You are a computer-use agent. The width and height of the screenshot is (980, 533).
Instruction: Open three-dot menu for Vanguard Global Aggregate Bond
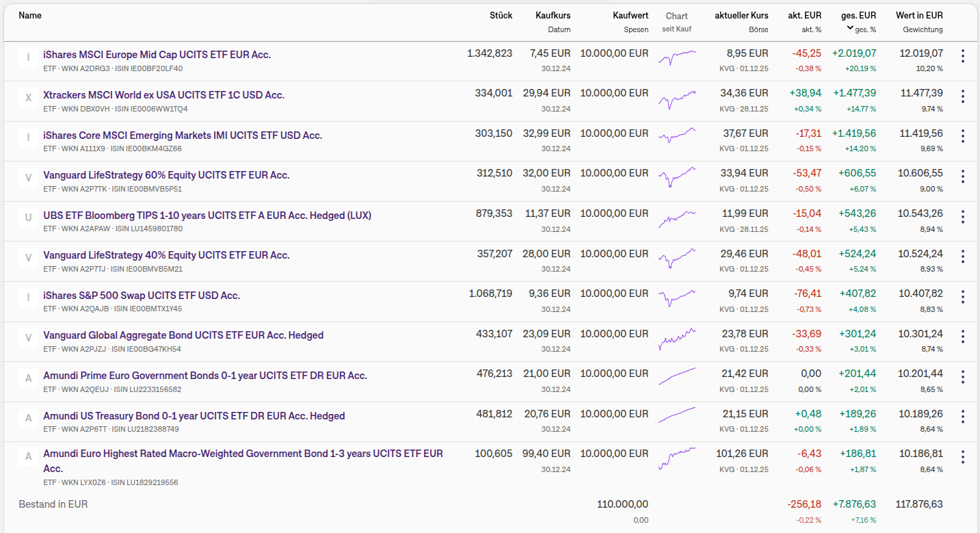[963, 337]
